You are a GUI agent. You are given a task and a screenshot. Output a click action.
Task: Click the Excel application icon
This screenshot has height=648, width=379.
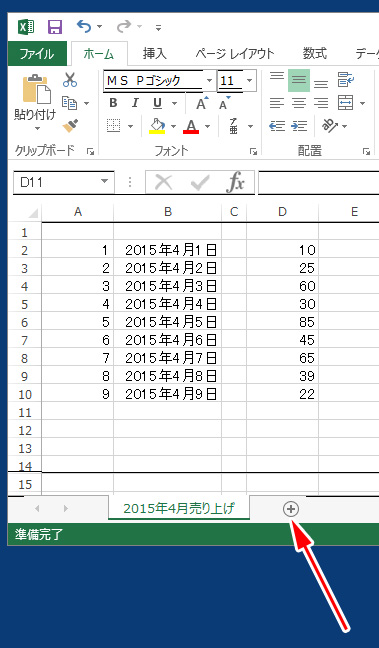point(27,27)
